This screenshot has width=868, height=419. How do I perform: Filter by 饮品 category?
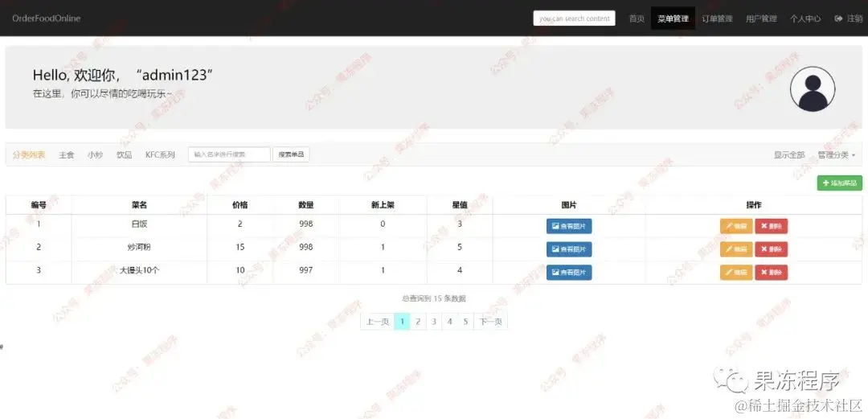124,154
